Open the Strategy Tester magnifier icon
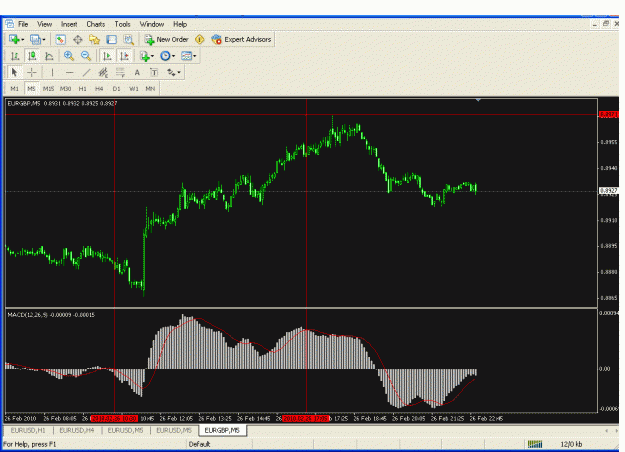This screenshot has height=452, width=625. pos(128,39)
